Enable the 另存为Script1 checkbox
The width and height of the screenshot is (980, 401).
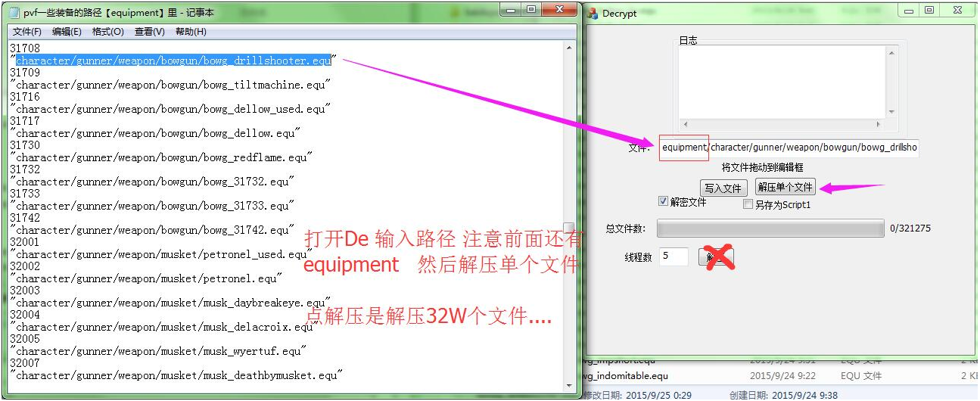748,204
